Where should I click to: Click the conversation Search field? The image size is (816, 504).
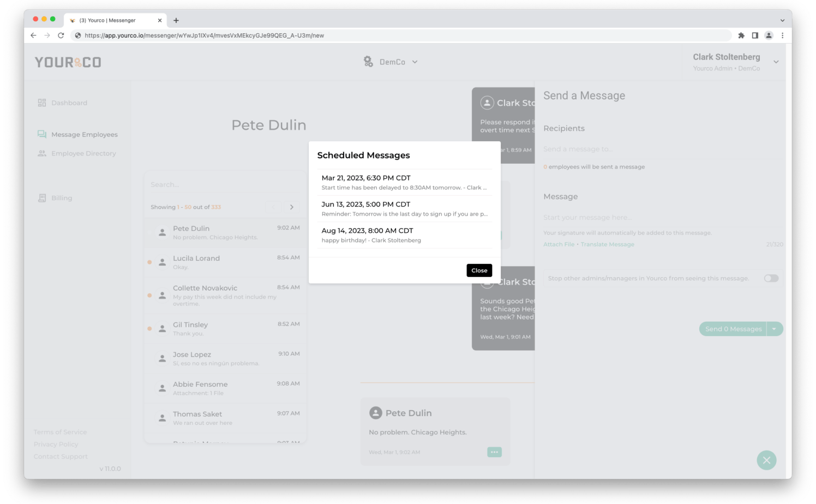[225, 185]
